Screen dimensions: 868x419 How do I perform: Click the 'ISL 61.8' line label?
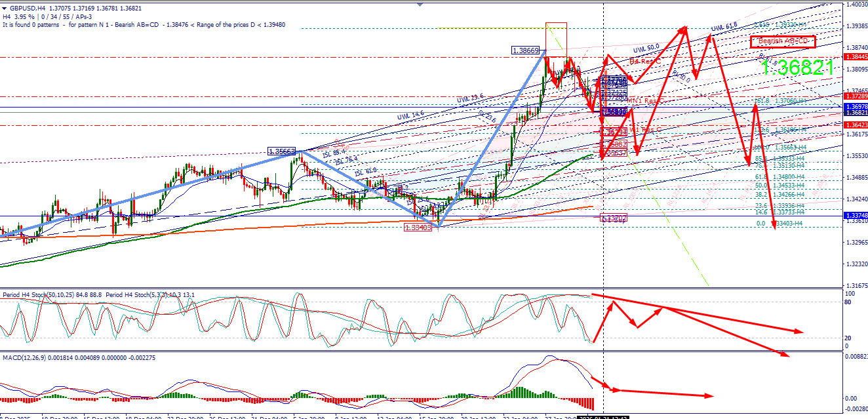tap(366, 172)
